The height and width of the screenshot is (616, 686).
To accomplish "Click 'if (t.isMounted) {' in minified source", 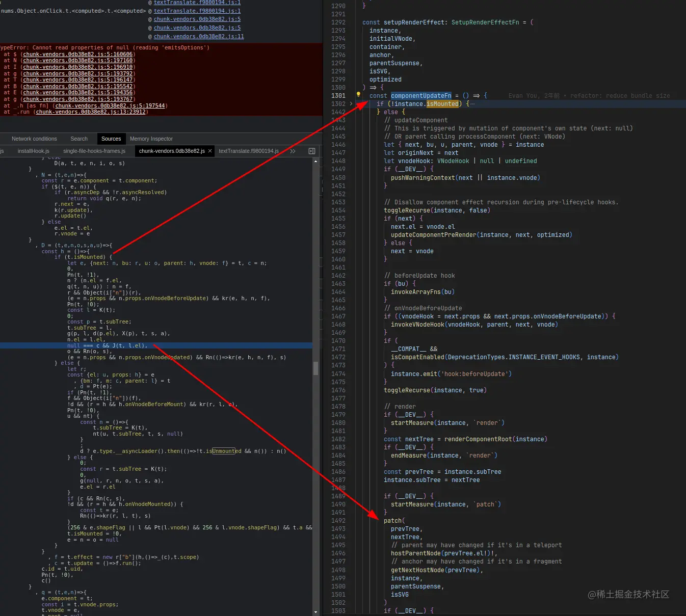I will [x=84, y=257].
